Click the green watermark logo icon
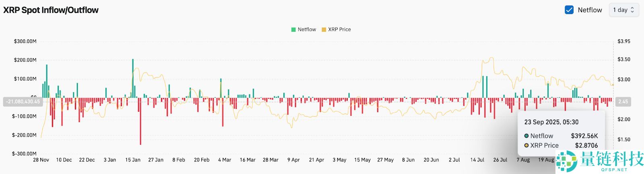Image resolution: width=644 pixels, height=174 pixels. [567, 162]
